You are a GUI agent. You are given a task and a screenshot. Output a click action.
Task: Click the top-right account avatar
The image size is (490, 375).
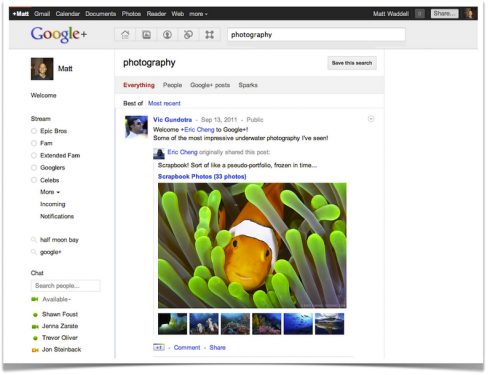click(469, 14)
